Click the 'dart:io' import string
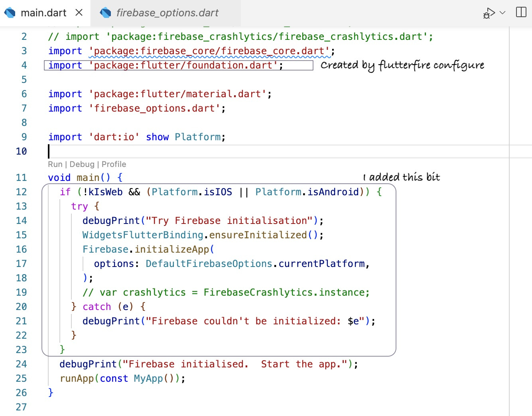This screenshot has height=416, width=532. (x=114, y=137)
